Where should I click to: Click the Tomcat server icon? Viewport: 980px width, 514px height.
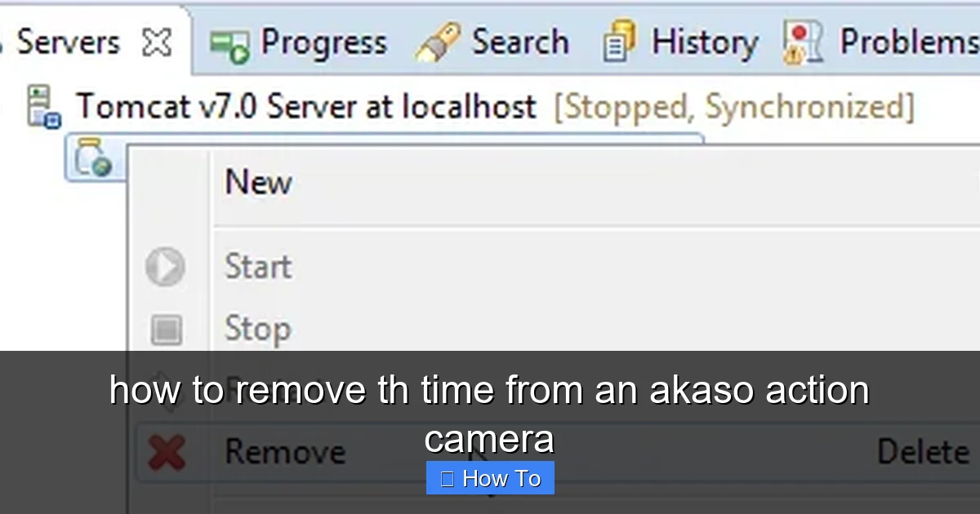(43, 106)
